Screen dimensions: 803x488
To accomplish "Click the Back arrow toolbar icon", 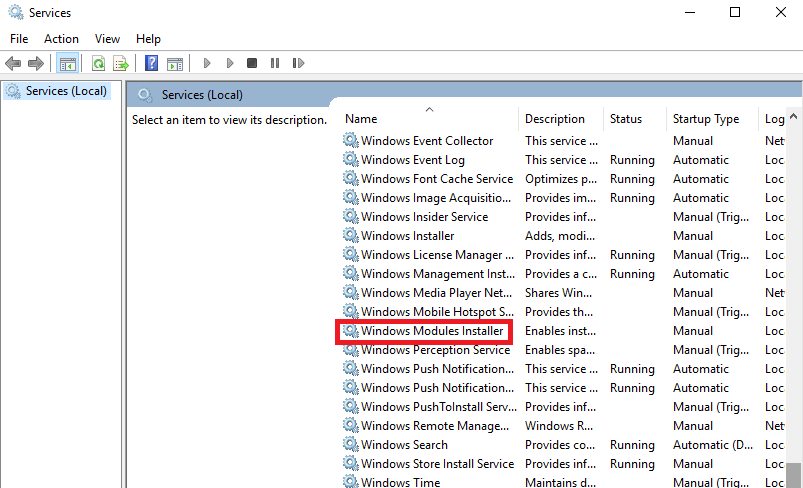I will [x=13, y=63].
